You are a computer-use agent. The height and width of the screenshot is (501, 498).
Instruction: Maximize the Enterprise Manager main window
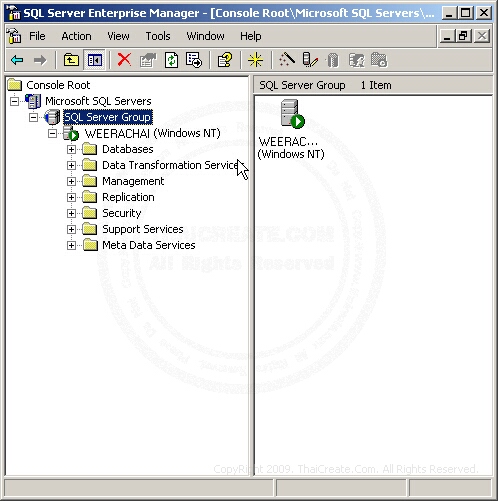click(x=466, y=13)
